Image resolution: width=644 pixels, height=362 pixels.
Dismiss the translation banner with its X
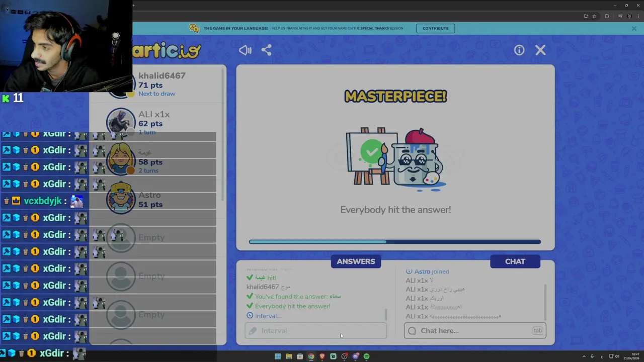tap(634, 29)
